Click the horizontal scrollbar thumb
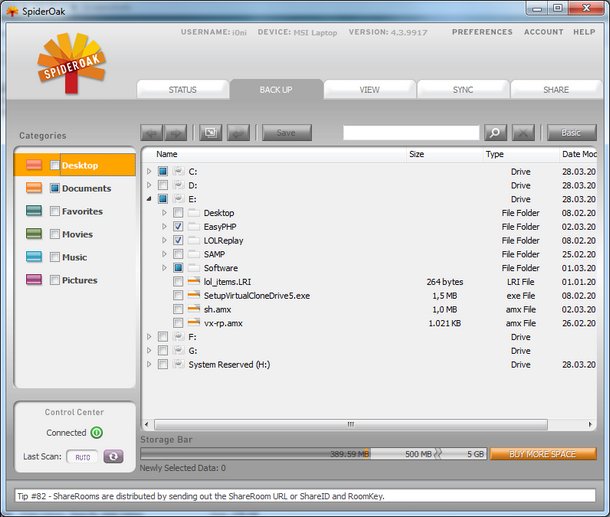This screenshot has width=610, height=517. tap(351, 424)
